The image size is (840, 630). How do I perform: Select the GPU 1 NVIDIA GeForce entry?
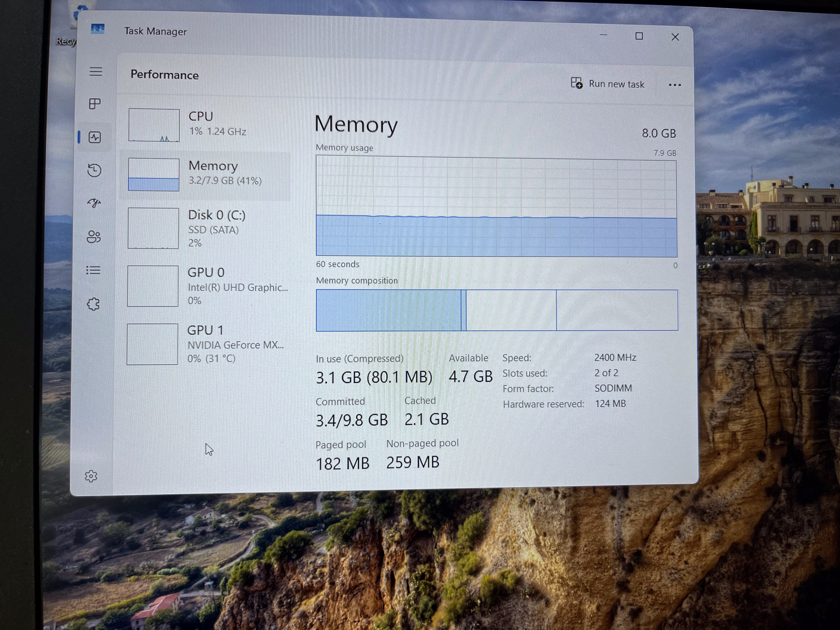coord(205,344)
